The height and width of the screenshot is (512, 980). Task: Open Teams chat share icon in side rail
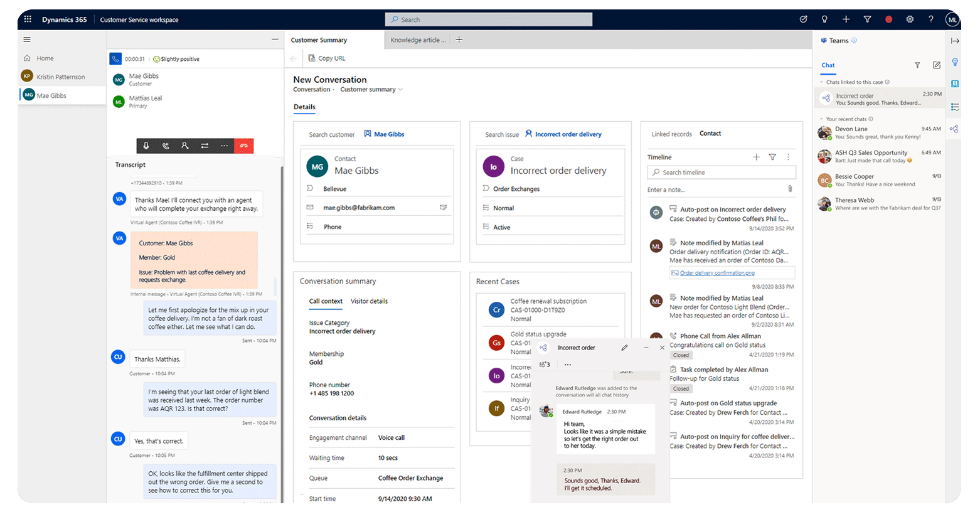(x=954, y=129)
